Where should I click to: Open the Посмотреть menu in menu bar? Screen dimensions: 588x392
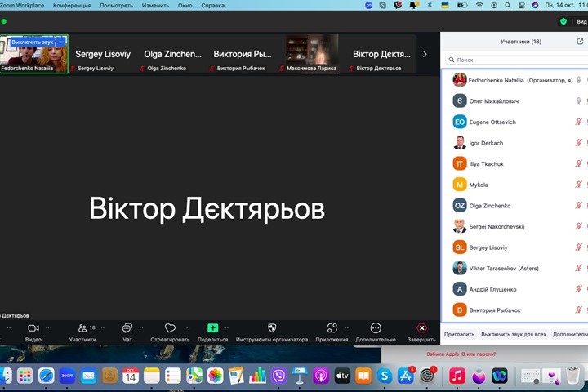point(116,5)
